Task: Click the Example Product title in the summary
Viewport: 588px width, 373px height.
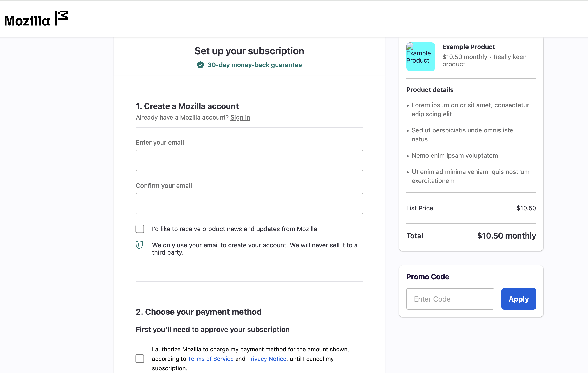Action: pos(468,47)
